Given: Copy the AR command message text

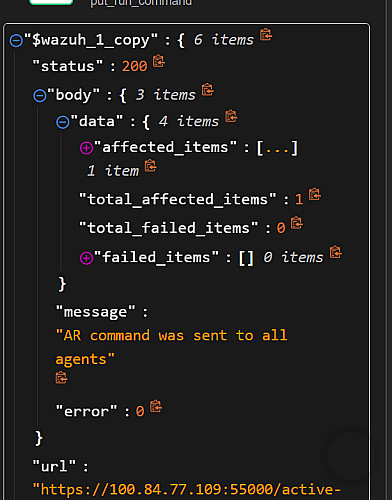Looking at the screenshot, I should click(61, 378).
